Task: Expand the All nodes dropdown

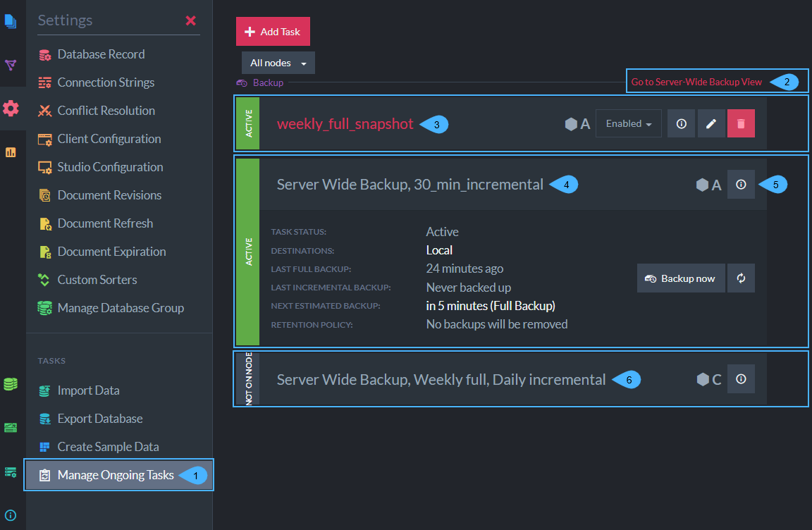Action: click(278, 63)
